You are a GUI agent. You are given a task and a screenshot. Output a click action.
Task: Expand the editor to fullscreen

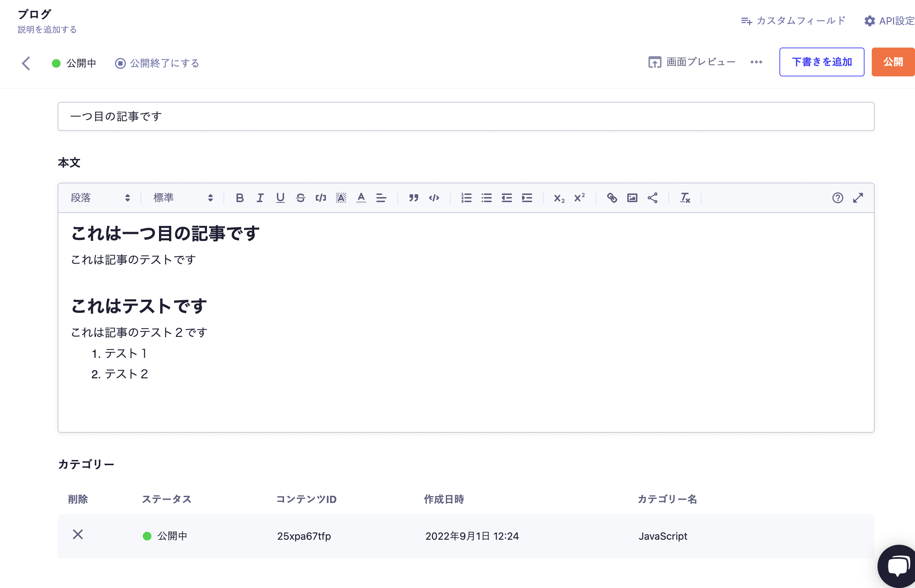[858, 198]
